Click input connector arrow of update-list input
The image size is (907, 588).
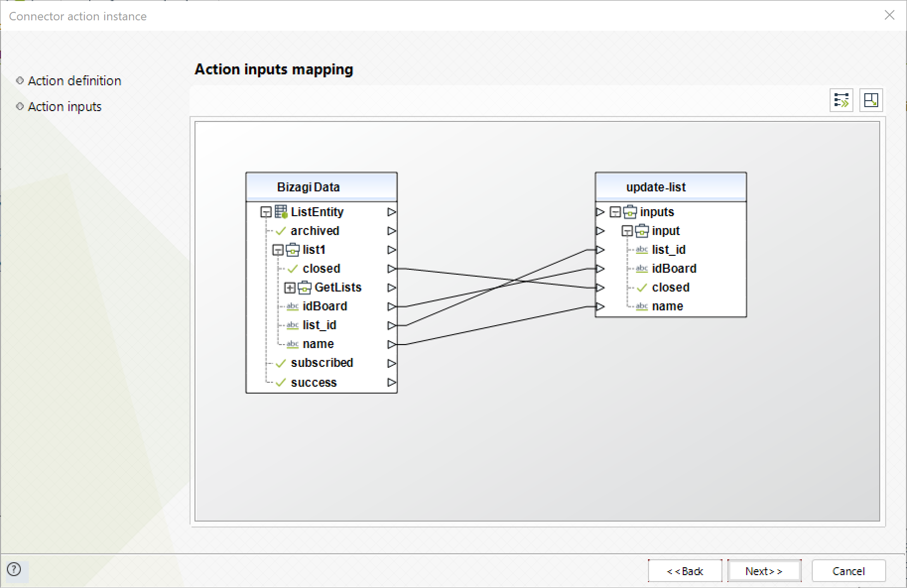click(x=600, y=231)
